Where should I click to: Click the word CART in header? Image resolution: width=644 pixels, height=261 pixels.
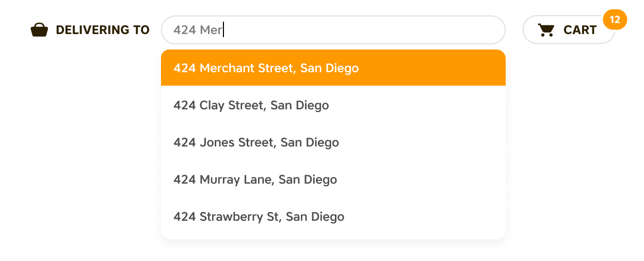coord(580,30)
